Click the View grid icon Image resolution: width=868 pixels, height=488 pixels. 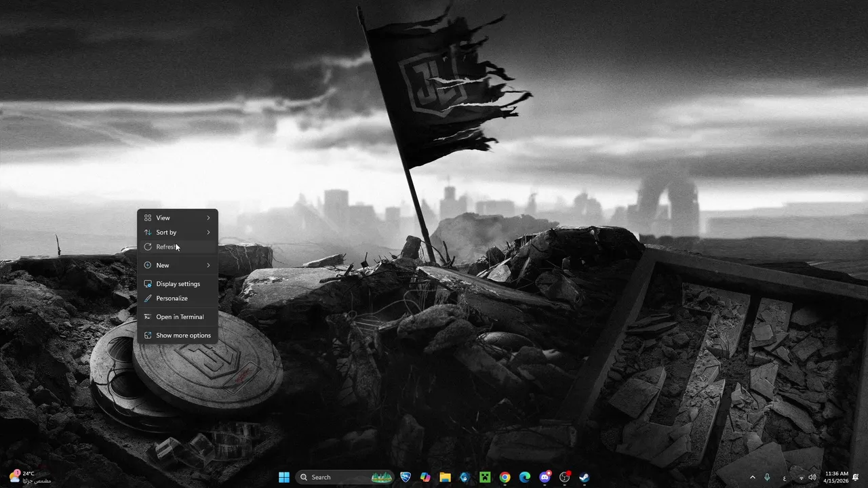(148, 218)
